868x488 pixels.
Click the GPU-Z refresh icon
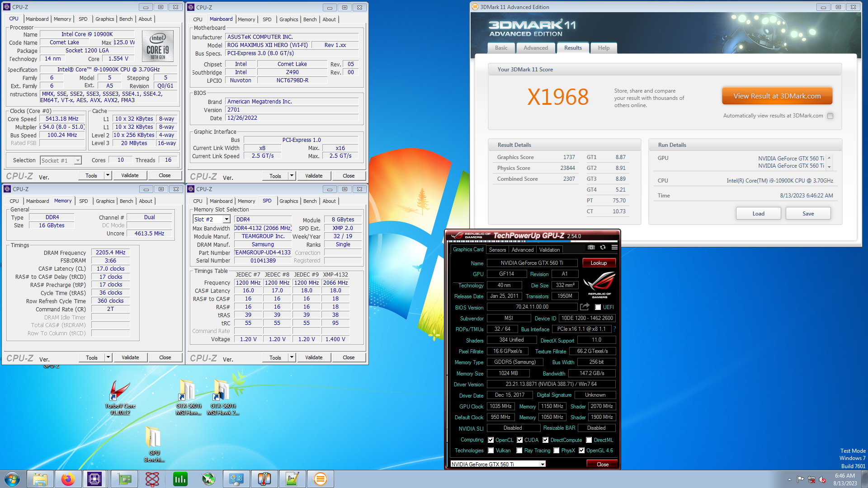[603, 247]
